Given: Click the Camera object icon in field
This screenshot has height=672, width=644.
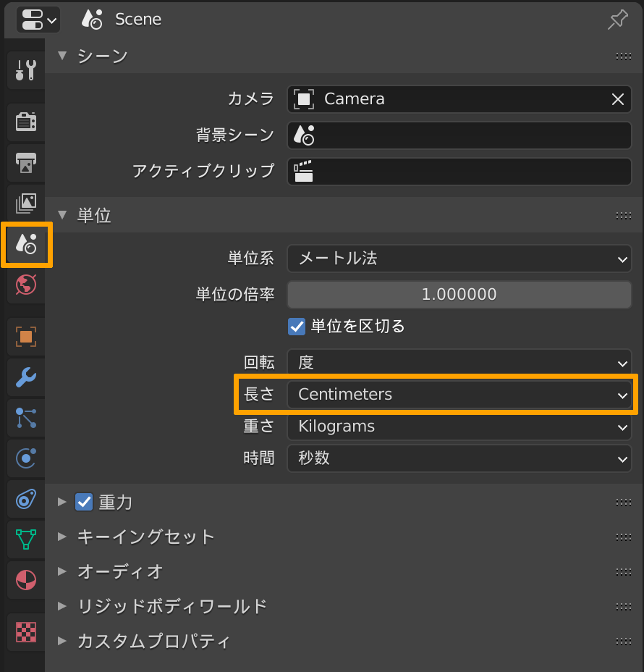Looking at the screenshot, I should click(304, 99).
